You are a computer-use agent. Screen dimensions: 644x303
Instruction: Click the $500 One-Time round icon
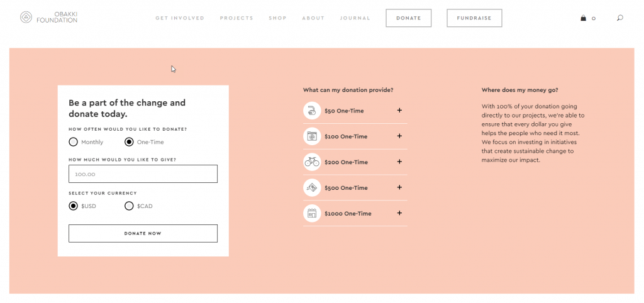point(312,187)
